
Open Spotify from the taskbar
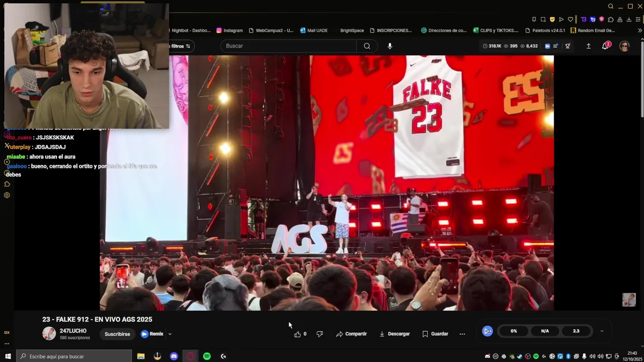click(207, 356)
